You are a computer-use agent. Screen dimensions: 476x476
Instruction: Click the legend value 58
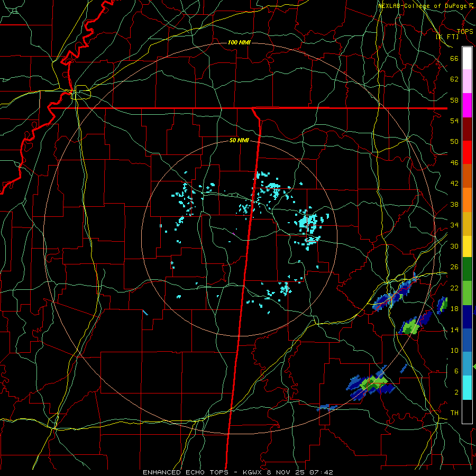pos(454,100)
